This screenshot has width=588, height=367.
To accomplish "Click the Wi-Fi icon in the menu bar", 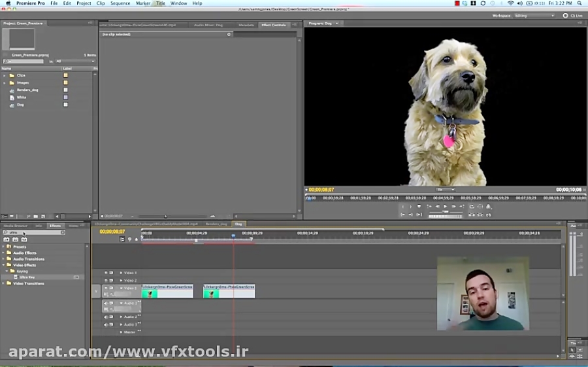I will coord(510,3).
